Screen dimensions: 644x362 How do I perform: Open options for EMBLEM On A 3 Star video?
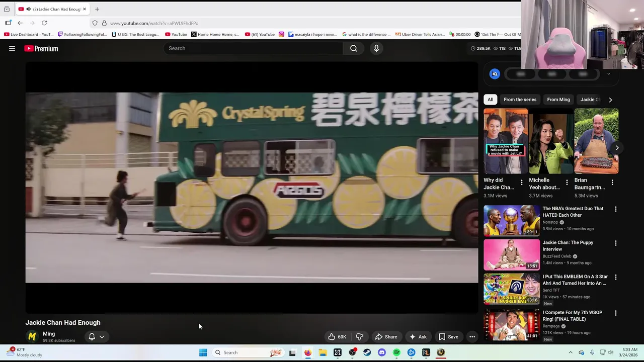coord(615,277)
